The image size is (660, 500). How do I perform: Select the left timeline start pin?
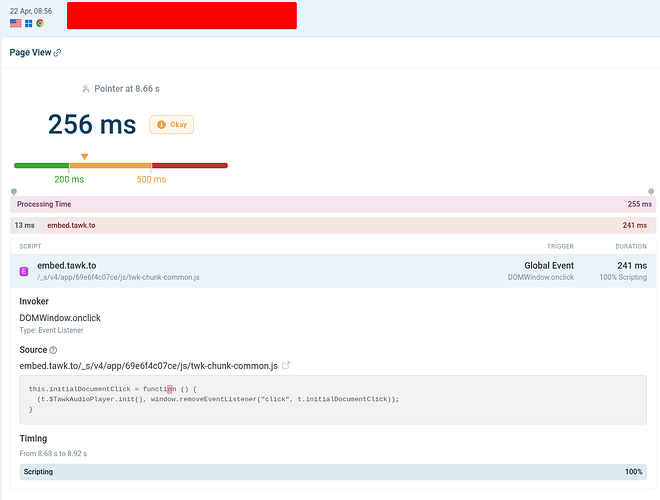[x=13, y=191]
